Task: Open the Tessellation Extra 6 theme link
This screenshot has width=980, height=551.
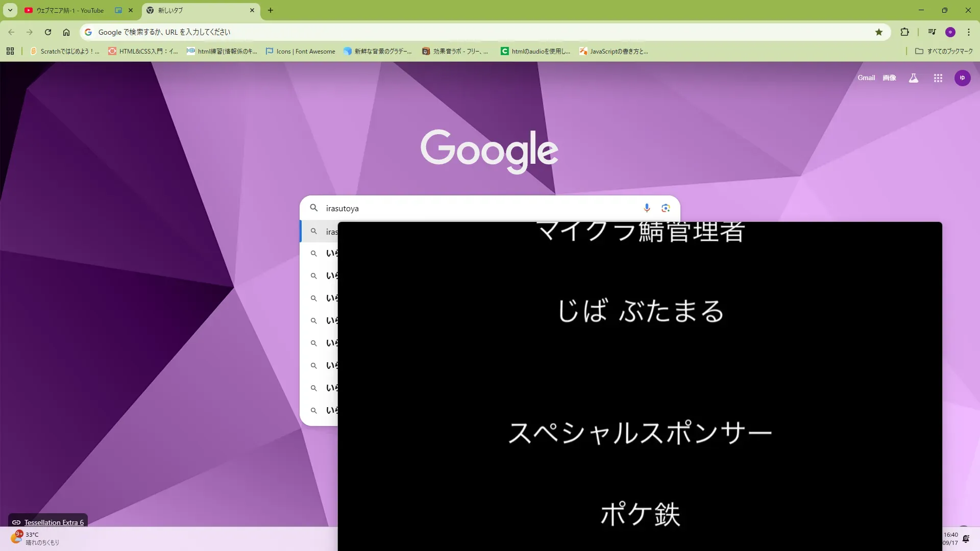Action: click(x=54, y=522)
